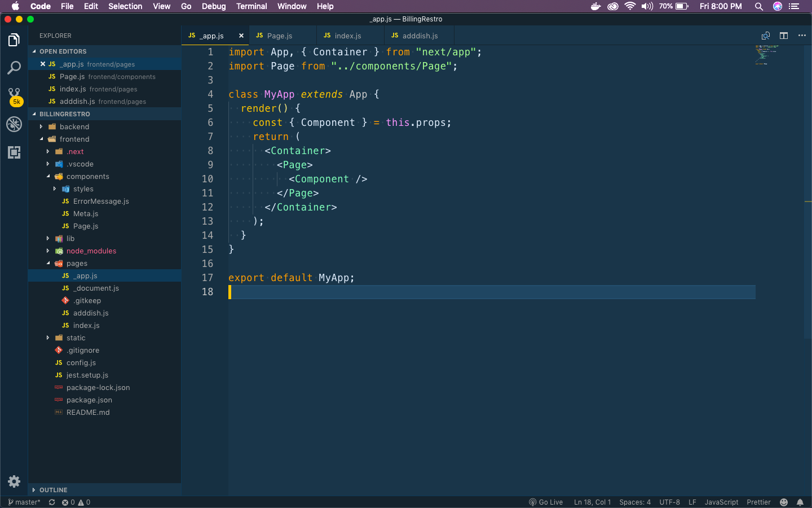
Task: Switch to the index.js editor tab
Action: [x=350, y=36]
